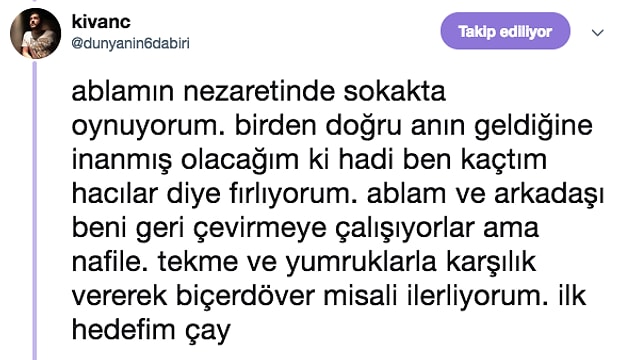This screenshot has height=360, width=635.
Task: Click the phrase 'tekme ve yumruklarla karşılık'
Action: pyautogui.click(x=347, y=263)
